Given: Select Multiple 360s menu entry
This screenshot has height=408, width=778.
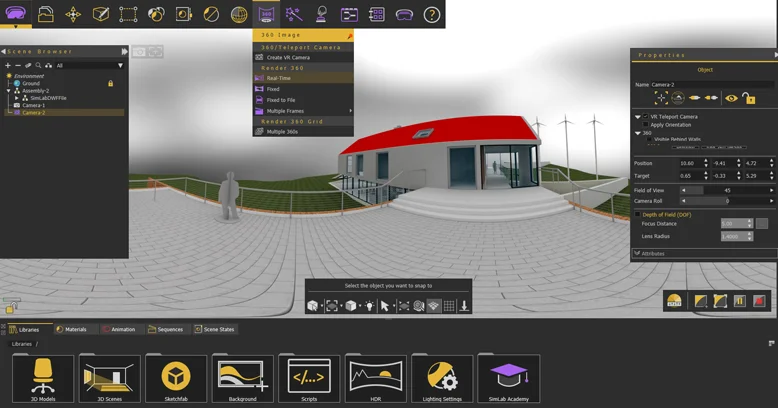Looking at the screenshot, I should [x=303, y=132].
